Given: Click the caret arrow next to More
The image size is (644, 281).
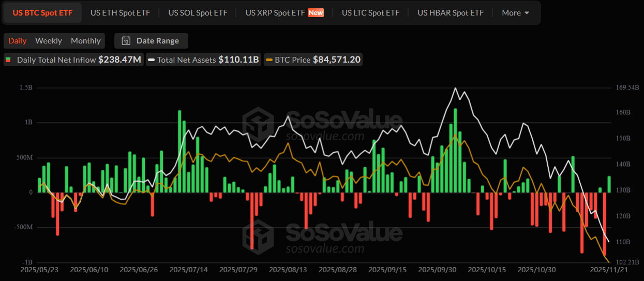Looking at the screenshot, I should [527, 13].
